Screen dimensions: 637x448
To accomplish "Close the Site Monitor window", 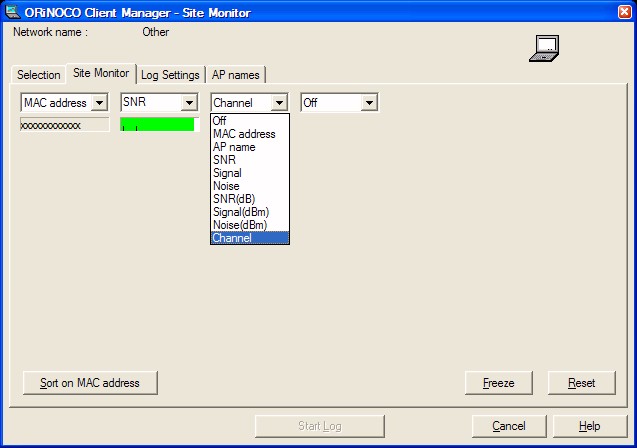I will (x=621, y=11).
